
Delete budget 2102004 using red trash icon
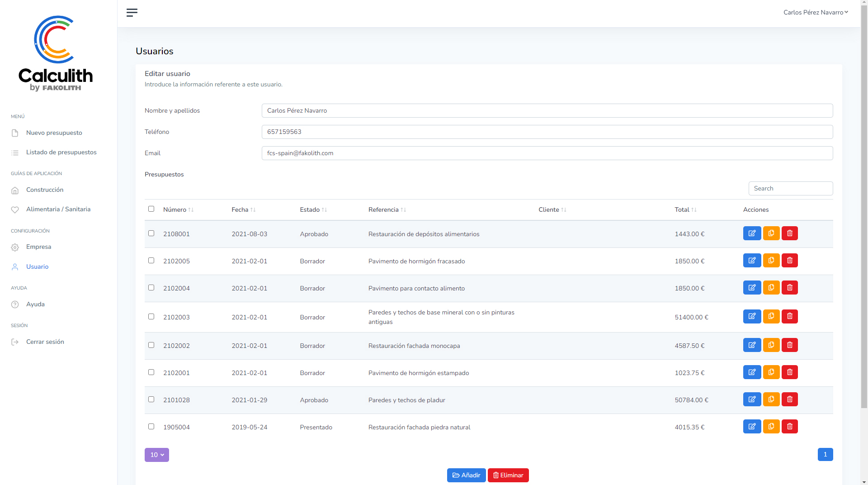click(790, 288)
